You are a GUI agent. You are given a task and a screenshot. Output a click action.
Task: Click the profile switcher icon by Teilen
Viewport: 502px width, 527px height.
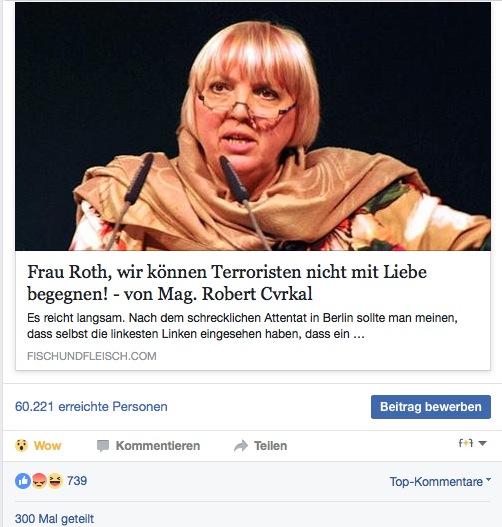tap(466, 443)
